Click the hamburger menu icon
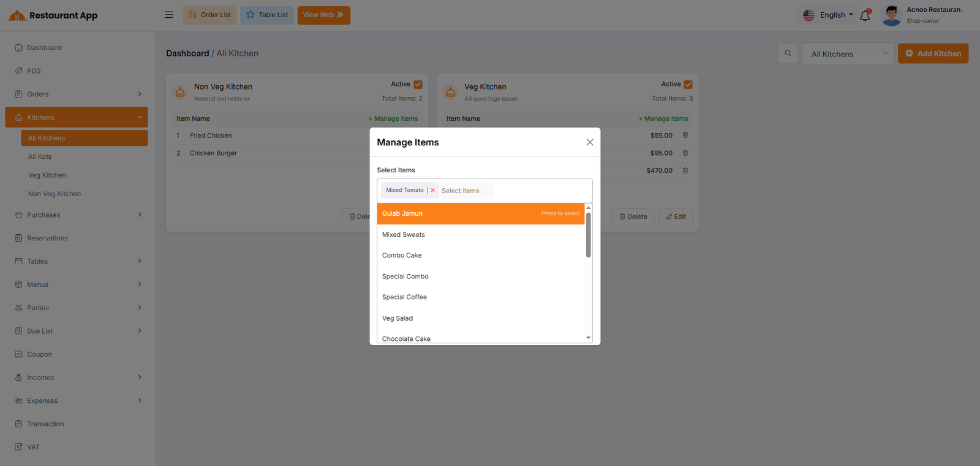This screenshot has width=980, height=466. (169, 15)
